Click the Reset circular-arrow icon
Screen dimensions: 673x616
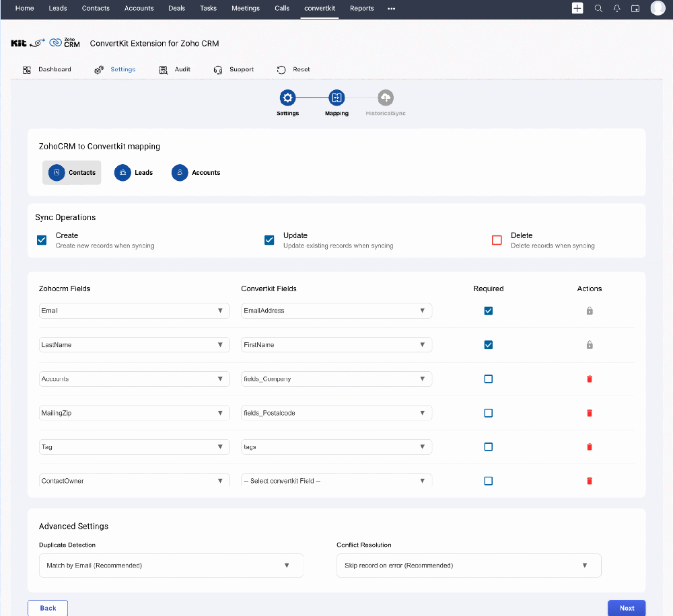pos(281,70)
